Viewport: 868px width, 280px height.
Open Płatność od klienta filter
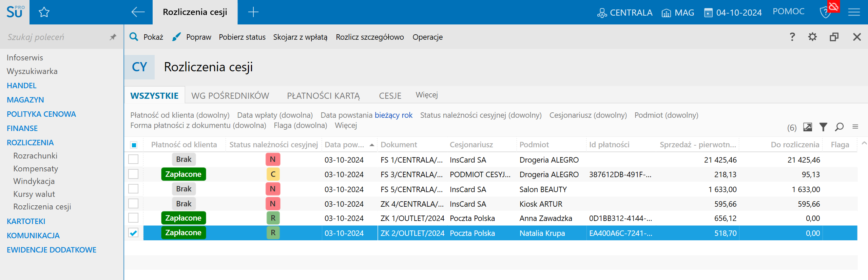[x=180, y=115]
